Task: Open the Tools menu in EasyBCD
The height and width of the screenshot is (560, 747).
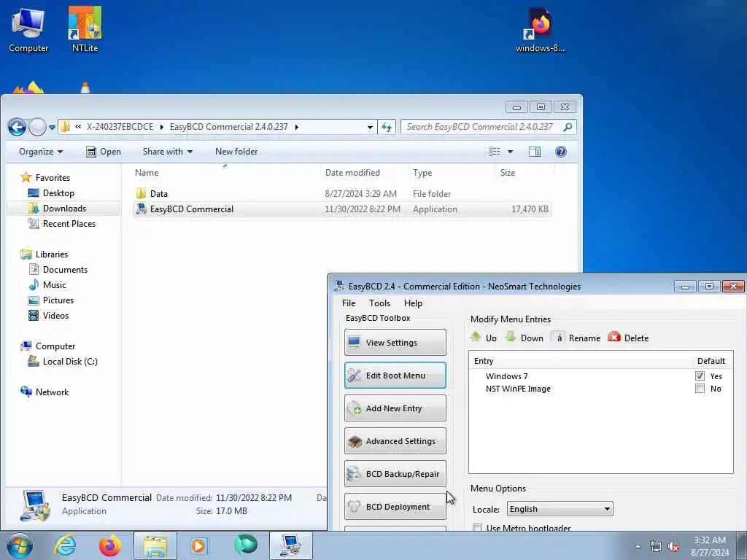Action: (x=379, y=303)
